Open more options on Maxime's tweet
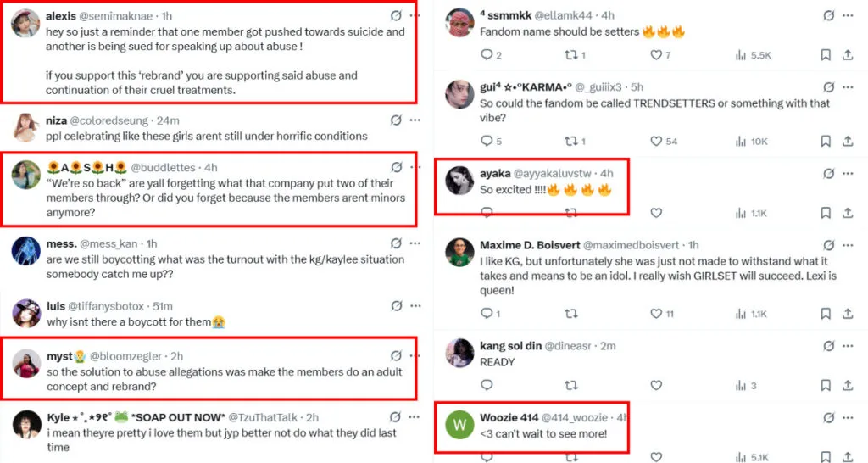The image size is (868, 463). tap(848, 245)
